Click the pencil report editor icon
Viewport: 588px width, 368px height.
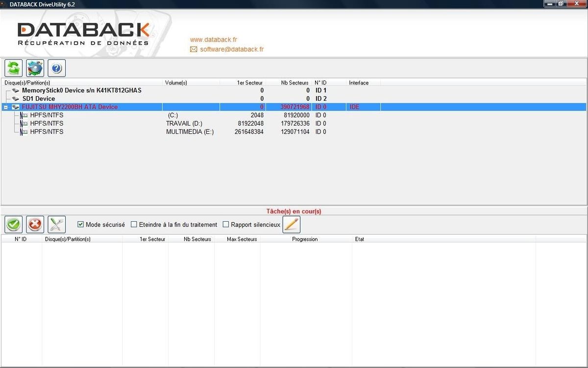point(291,224)
